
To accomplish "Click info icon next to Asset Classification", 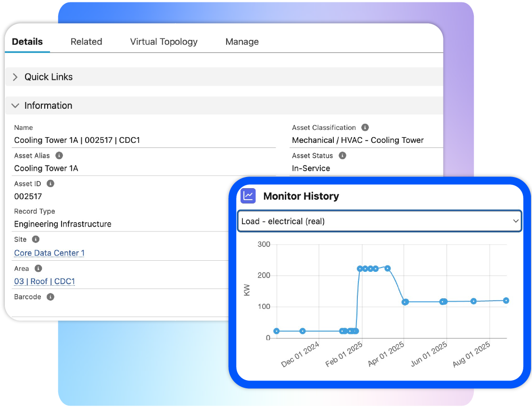I will tap(365, 127).
